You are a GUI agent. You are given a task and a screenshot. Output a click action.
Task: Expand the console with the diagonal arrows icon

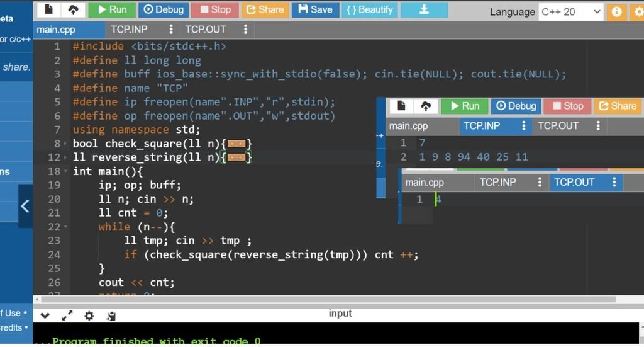coord(67,316)
